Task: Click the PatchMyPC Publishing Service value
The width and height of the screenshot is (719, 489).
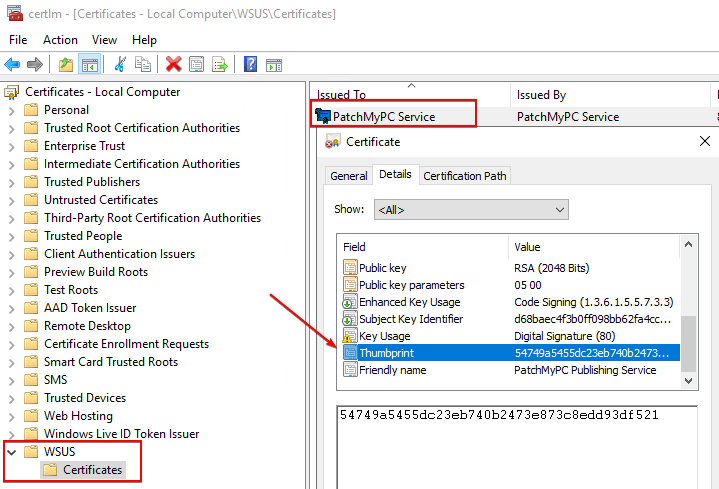Action: click(585, 370)
